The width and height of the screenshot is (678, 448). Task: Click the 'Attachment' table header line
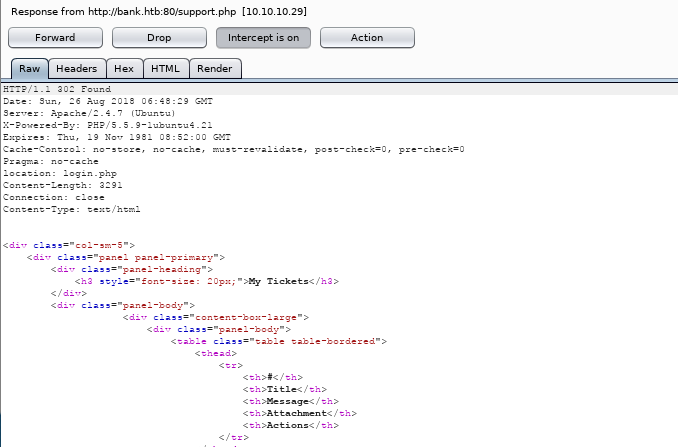coord(297,413)
